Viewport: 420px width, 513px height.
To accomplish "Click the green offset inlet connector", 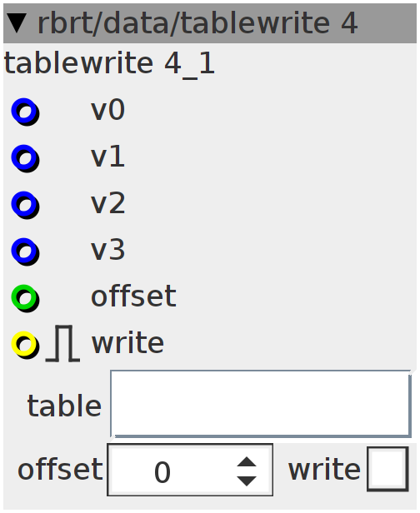I will (25, 298).
